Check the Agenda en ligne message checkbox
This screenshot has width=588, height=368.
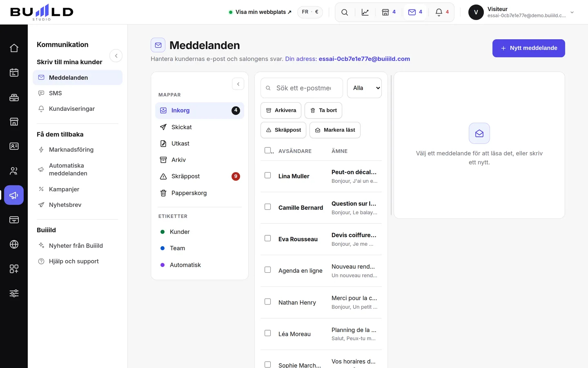point(267,269)
